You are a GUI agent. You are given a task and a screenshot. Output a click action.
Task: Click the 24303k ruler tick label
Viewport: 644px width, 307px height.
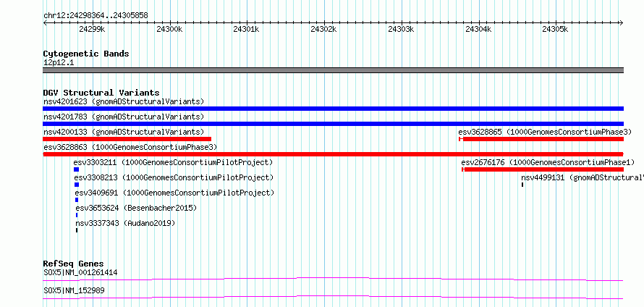pos(402,29)
